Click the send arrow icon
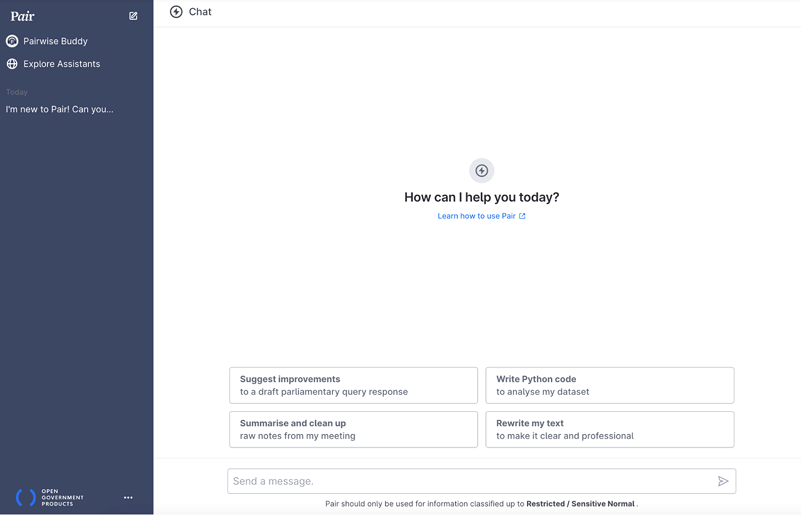The image size is (801, 516). 723,481
